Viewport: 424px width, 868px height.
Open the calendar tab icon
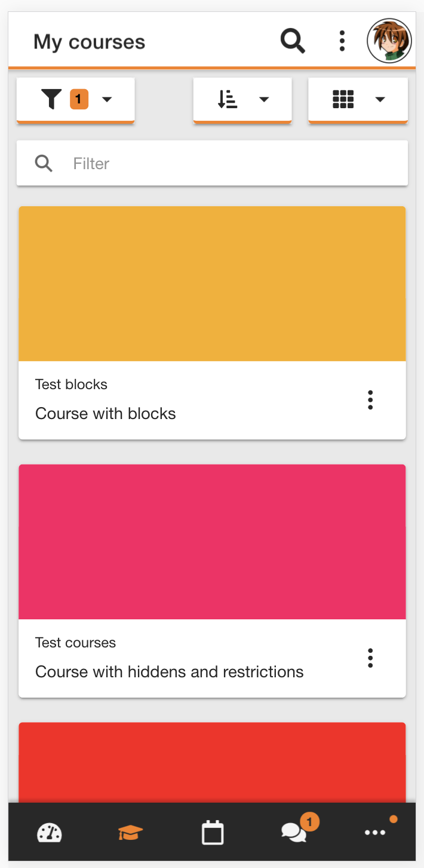coord(213,833)
